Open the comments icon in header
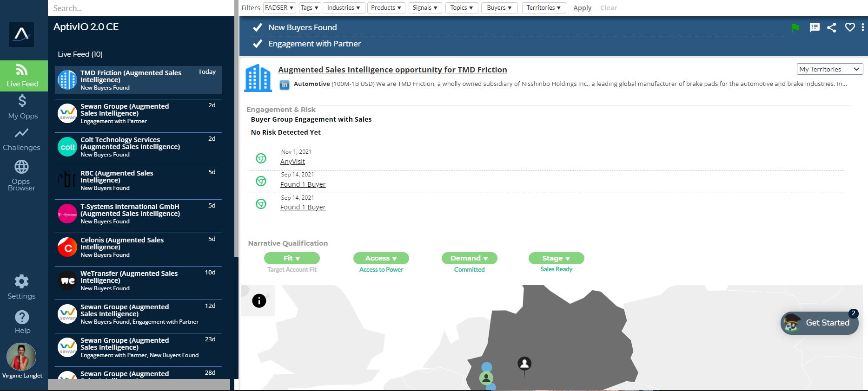Image resolution: width=868 pixels, height=391 pixels. pyautogui.click(x=815, y=27)
